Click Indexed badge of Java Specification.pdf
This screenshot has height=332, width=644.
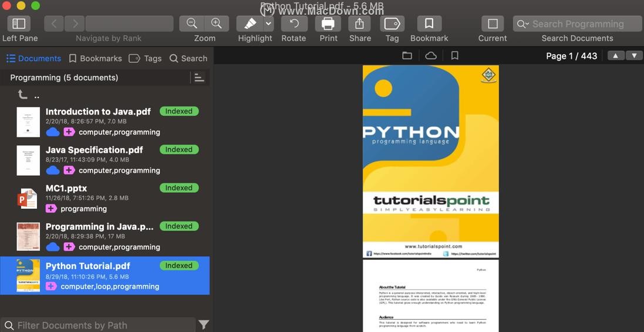179,150
